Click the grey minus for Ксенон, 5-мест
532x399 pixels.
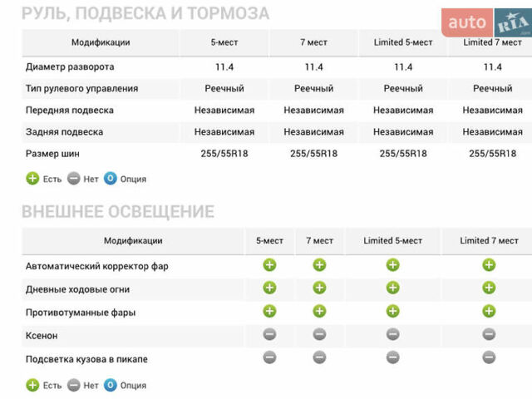click(x=269, y=334)
